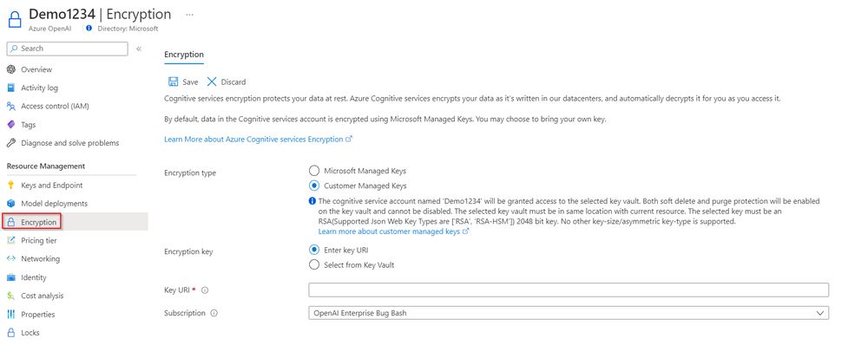Go to Locks page
The image size is (868, 345).
coord(30,333)
